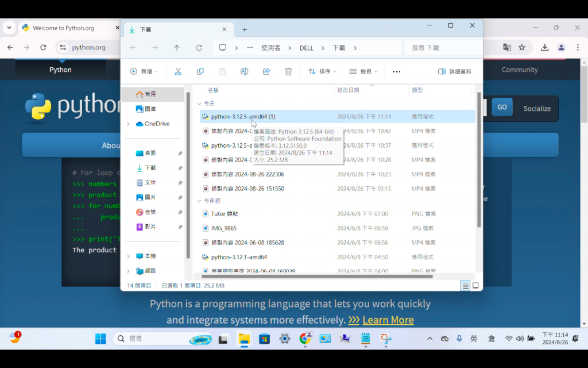The image size is (588, 368).
Task: Click the Explorer vertical file list scrollbar
Action: [x=479, y=160]
